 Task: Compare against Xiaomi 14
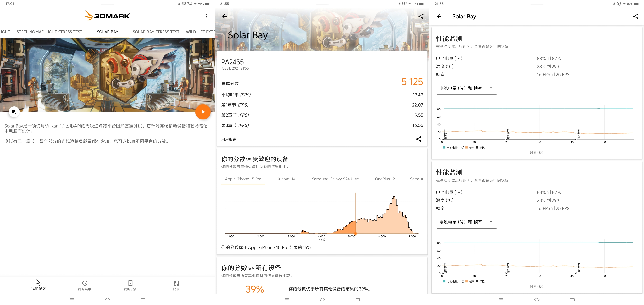tap(286, 179)
